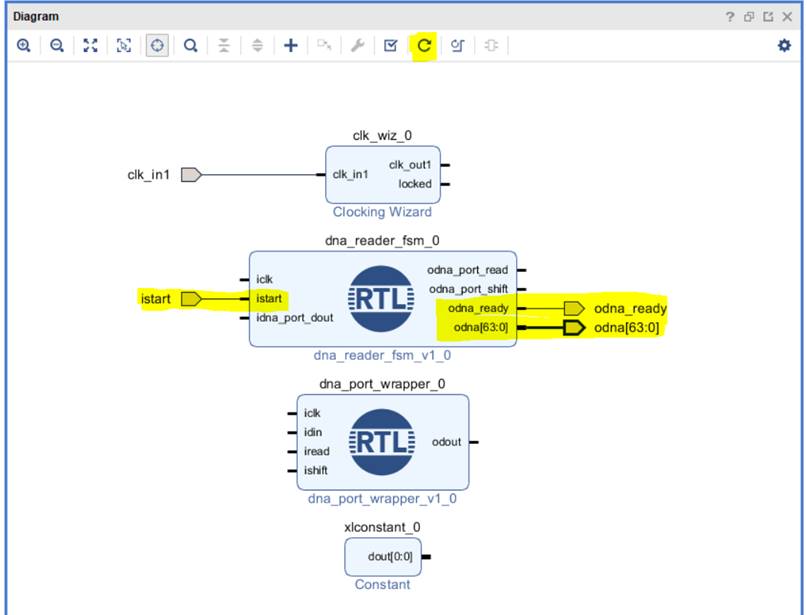Click the diagram help question mark
This screenshot has width=807, height=615.
pos(730,17)
